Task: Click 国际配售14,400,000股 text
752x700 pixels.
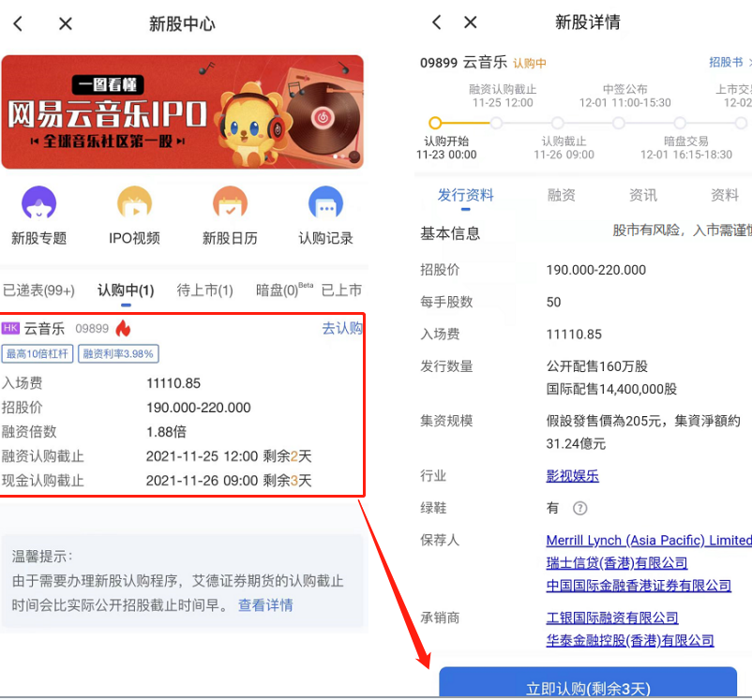Action: tap(611, 389)
